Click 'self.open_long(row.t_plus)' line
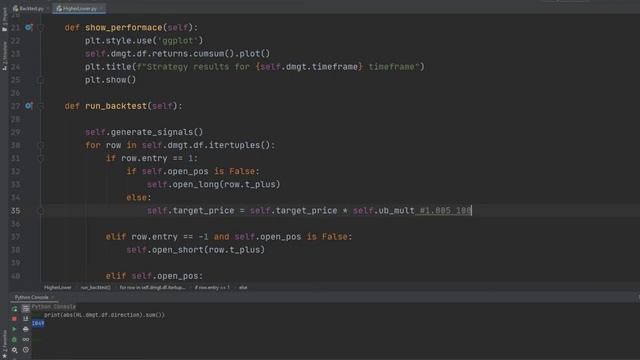The width and height of the screenshot is (640, 360). click(213, 184)
